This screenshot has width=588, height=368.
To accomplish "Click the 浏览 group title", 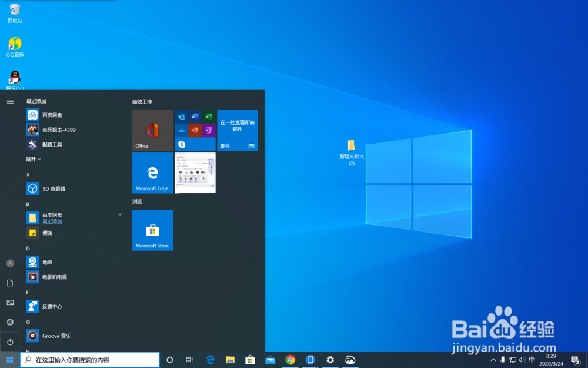I will [x=137, y=201].
